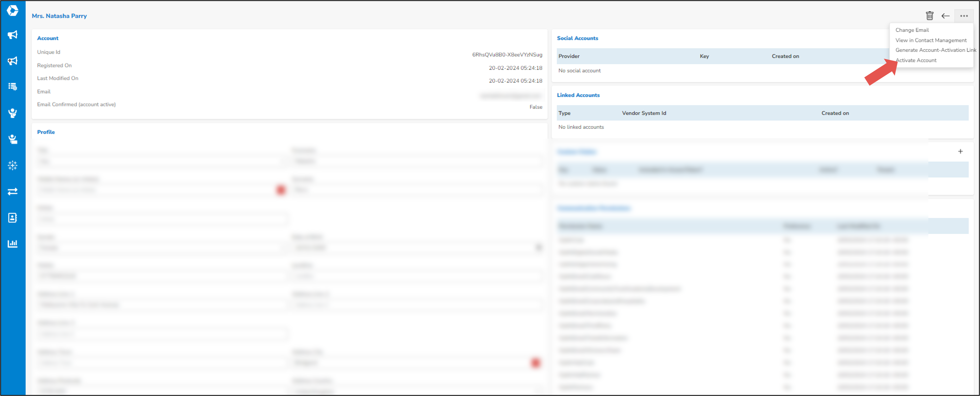Click Created on header in Linked Accounts
Image resolution: width=980 pixels, height=396 pixels.
[x=835, y=114]
